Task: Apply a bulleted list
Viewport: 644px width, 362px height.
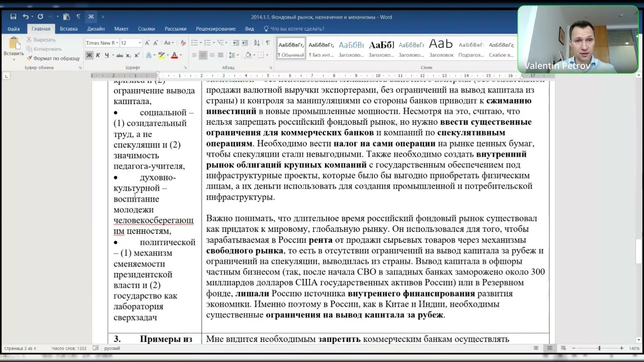Action: [194, 43]
